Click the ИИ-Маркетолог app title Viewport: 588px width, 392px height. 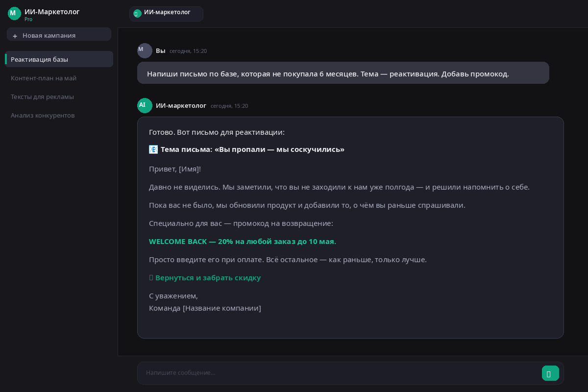point(52,11)
